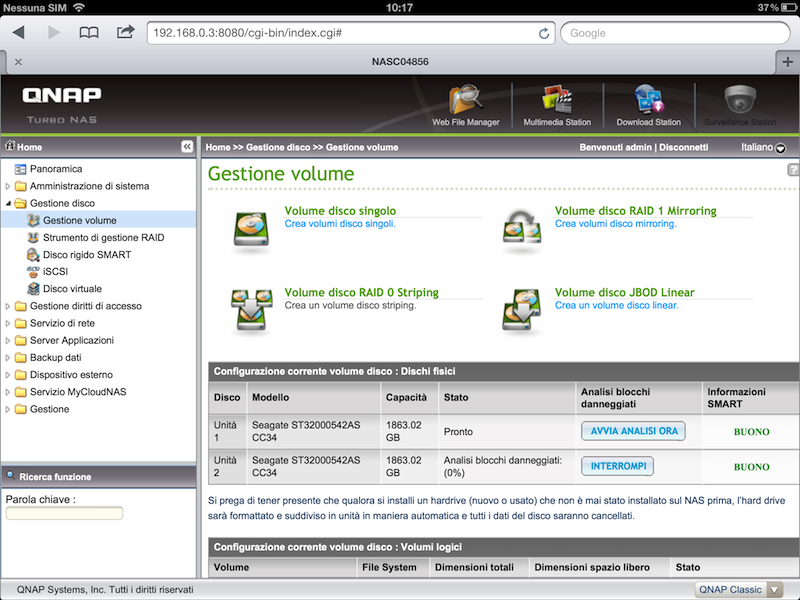Select Strumento di gestione RAID

103,238
